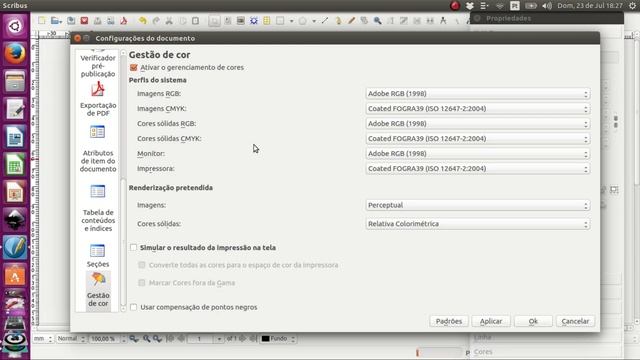Image resolution: width=640 pixels, height=360 pixels.
Task: Select the Zoom magnifier tool in toolbar
Action: [378, 20]
